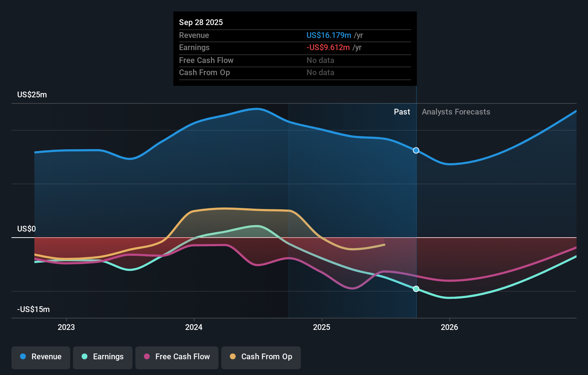The image size is (588, 375).
Task: Switch to the Analysts Forecasts section
Action: (x=456, y=112)
